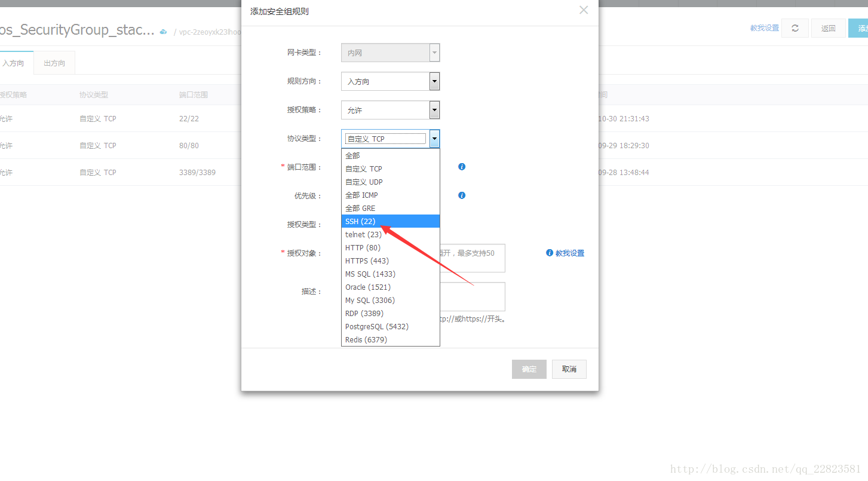Open the 授权策略 dropdown
This screenshot has height=481, width=868.
point(391,110)
